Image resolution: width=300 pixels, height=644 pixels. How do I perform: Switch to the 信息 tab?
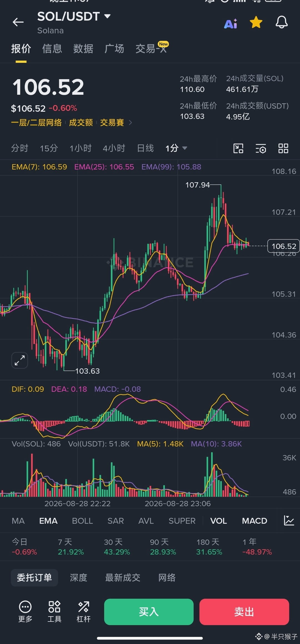pyautogui.click(x=52, y=49)
